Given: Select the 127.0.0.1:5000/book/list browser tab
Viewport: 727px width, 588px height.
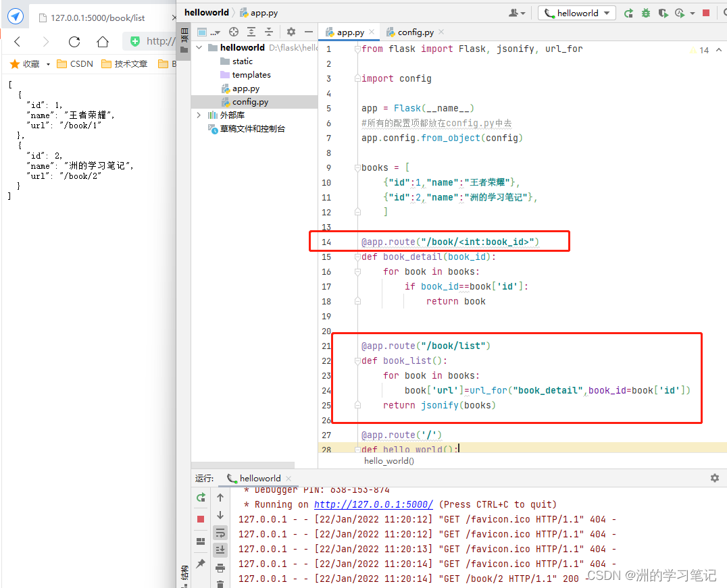Looking at the screenshot, I should (101, 18).
